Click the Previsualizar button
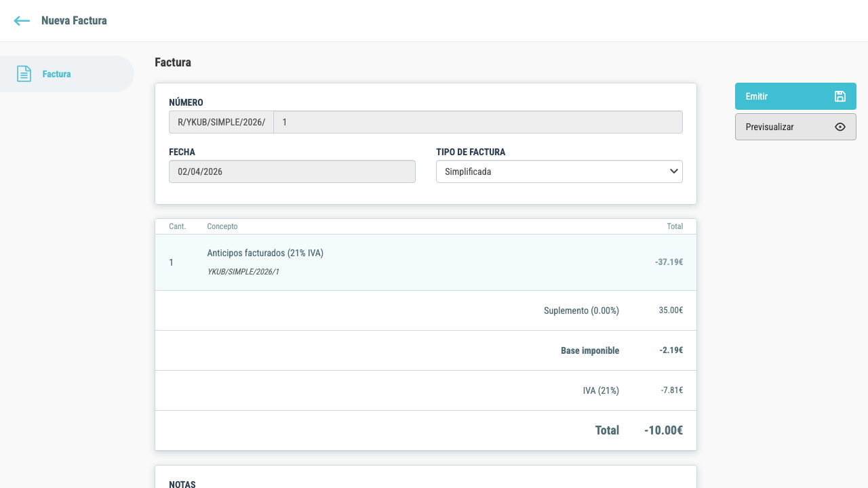Screen dimensions: 868x488 coord(795,127)
